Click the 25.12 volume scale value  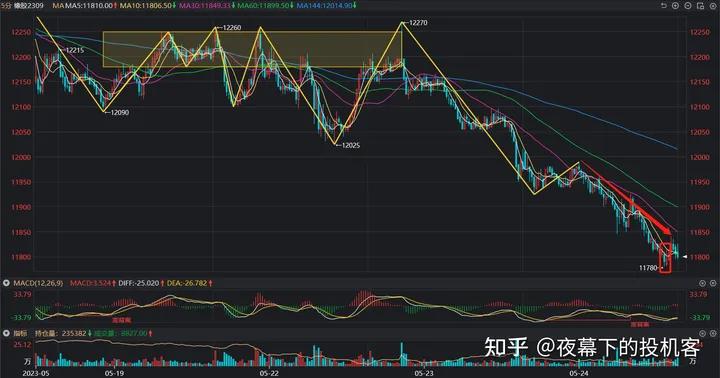click(x=22, y=344)
